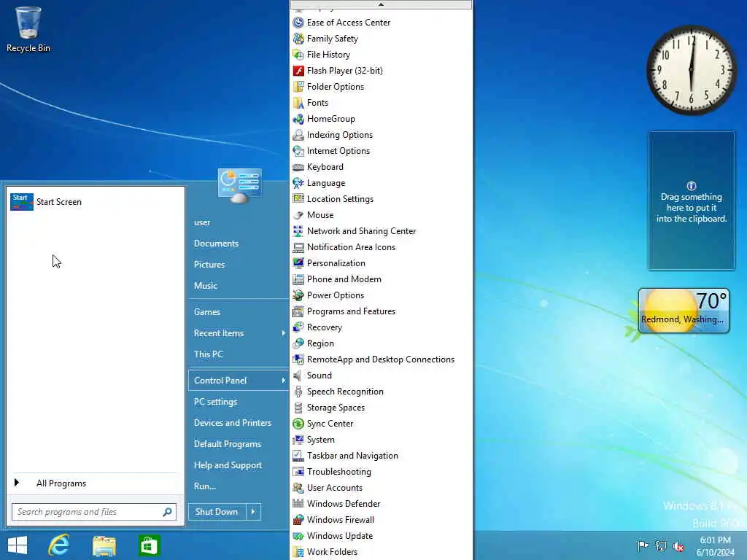Open Help and Support
Image resolution: width=747 pixels, height=560 pixels.
click(228, 465)
